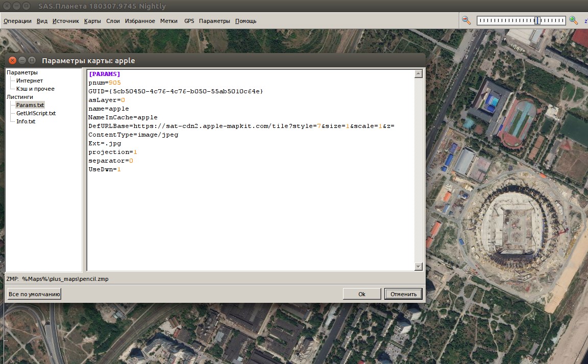Click the zoom out magnifier icon
This screenshot has width=588, height=364.
click(x=466, y=20)
